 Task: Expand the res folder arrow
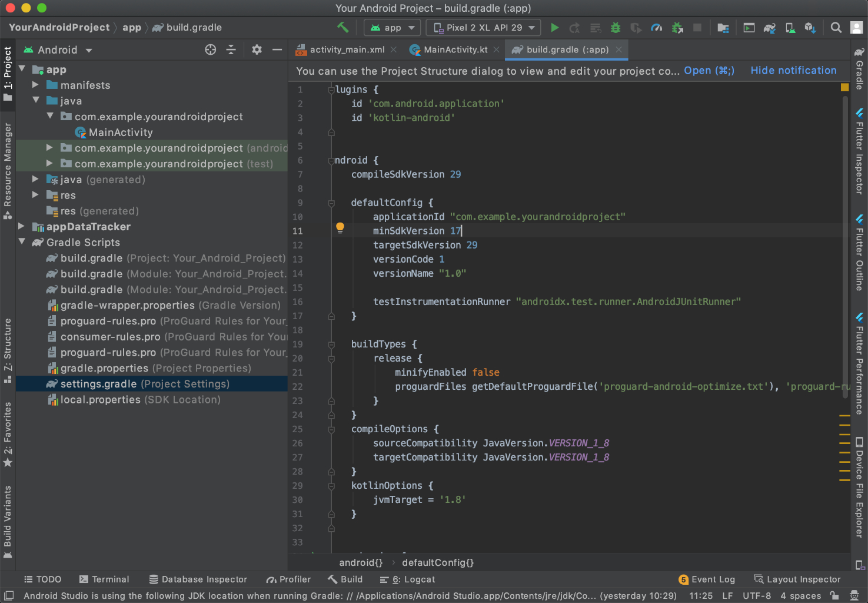(36, 194)
